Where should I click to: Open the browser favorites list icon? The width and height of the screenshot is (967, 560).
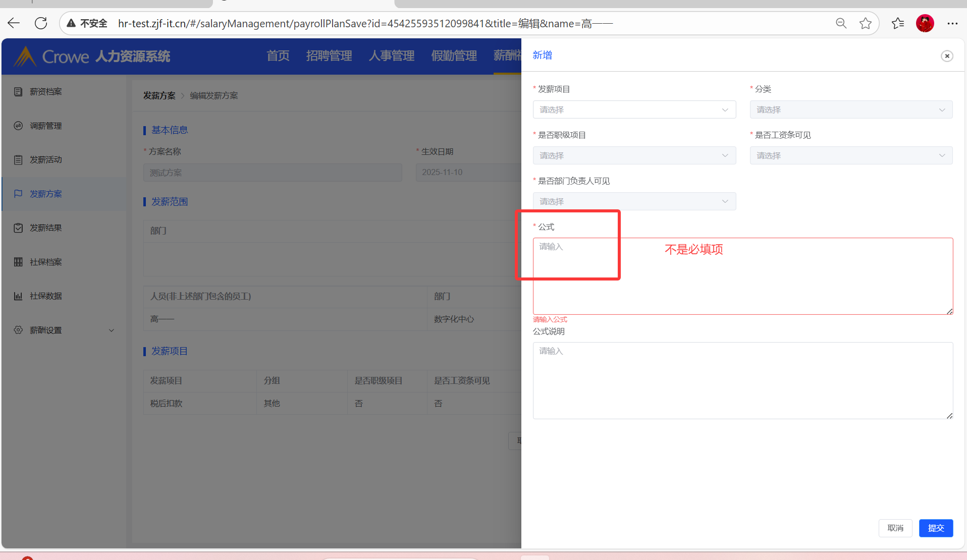pyautogui.click(x=898, y=23)
